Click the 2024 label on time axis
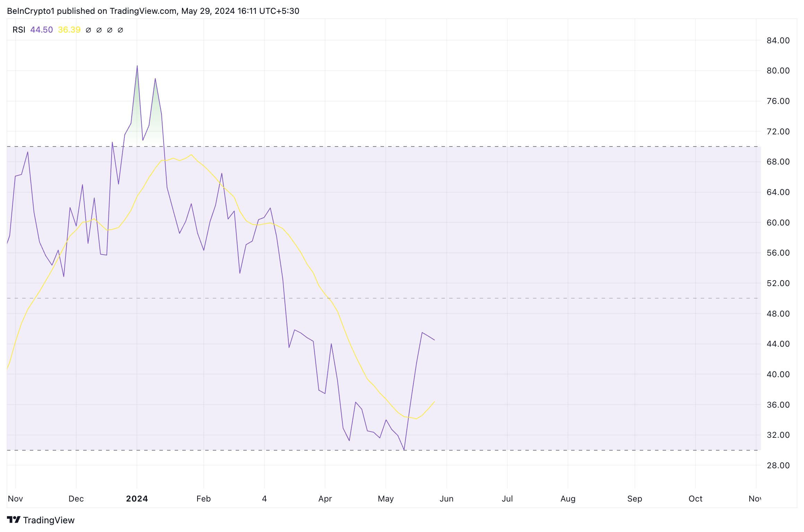The image size is (804, 532). tap(137, 499)
